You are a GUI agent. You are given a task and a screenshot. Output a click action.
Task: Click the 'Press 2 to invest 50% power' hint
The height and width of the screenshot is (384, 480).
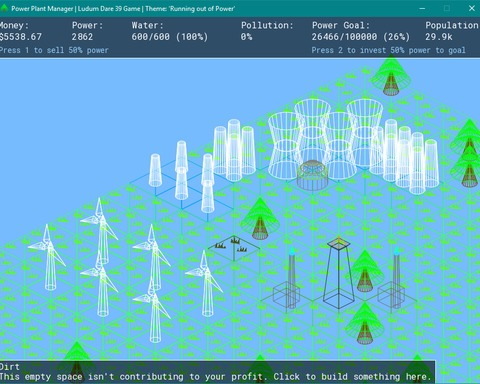[388, 50]
